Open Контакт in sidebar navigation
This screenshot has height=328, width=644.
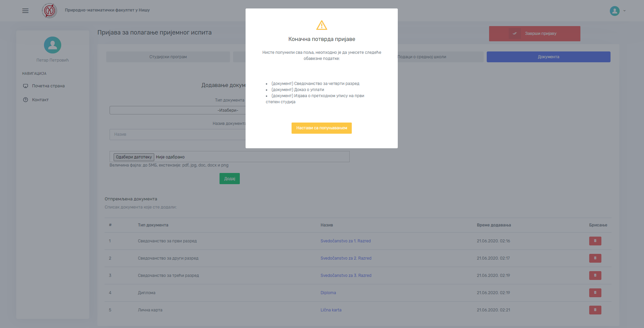tap(40, 100)
